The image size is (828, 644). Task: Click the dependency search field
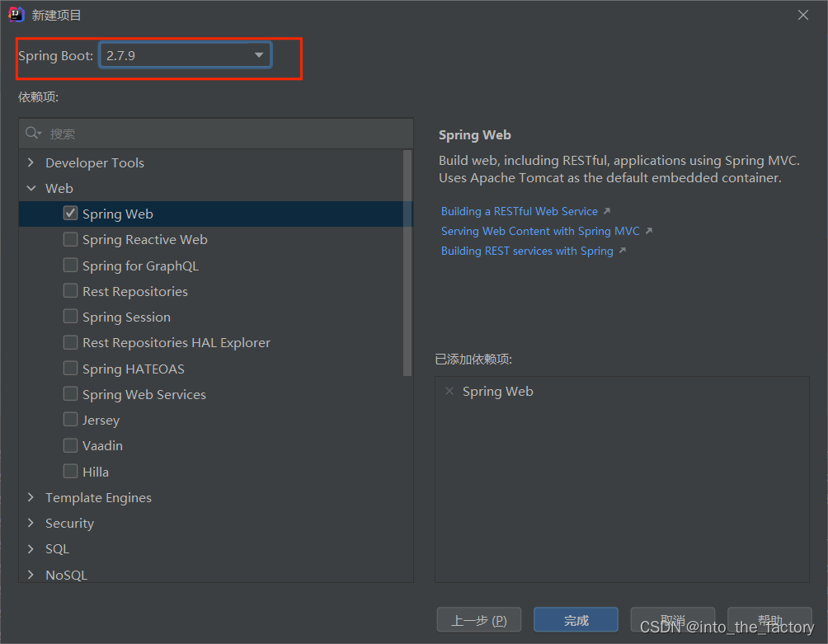pyautogui.click(x=216, y=134)
